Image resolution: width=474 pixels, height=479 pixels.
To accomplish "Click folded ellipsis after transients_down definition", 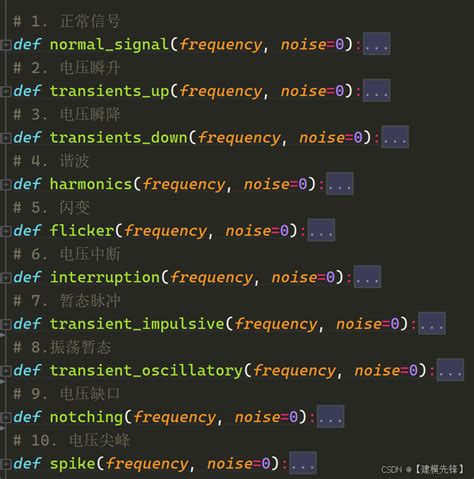I will (x=395, y=137).
